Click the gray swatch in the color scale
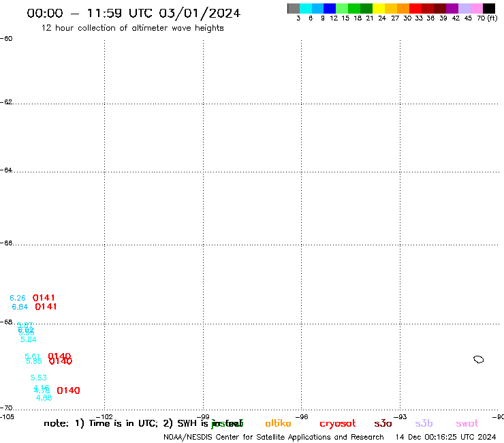The image size is (504, 443). [294, 8]
